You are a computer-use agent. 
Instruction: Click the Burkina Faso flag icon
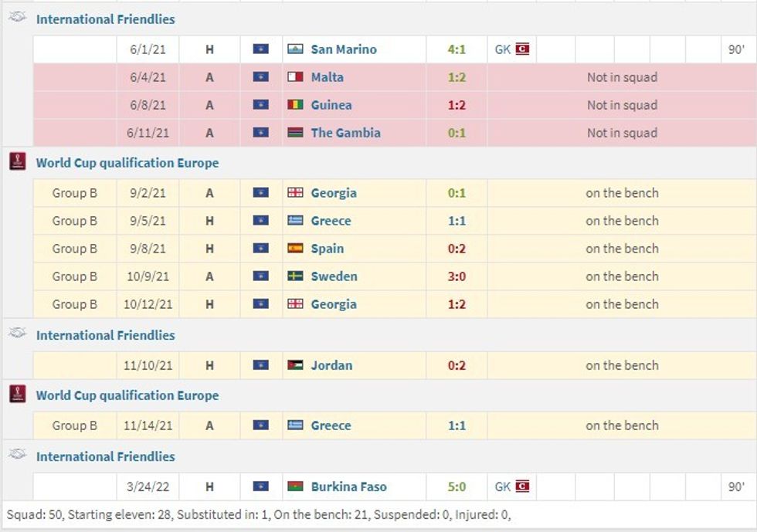click(295, 486)
